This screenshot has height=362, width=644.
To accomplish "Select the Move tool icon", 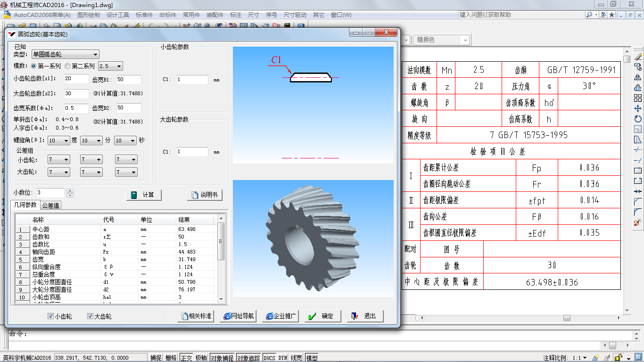I will click(638, 108).
